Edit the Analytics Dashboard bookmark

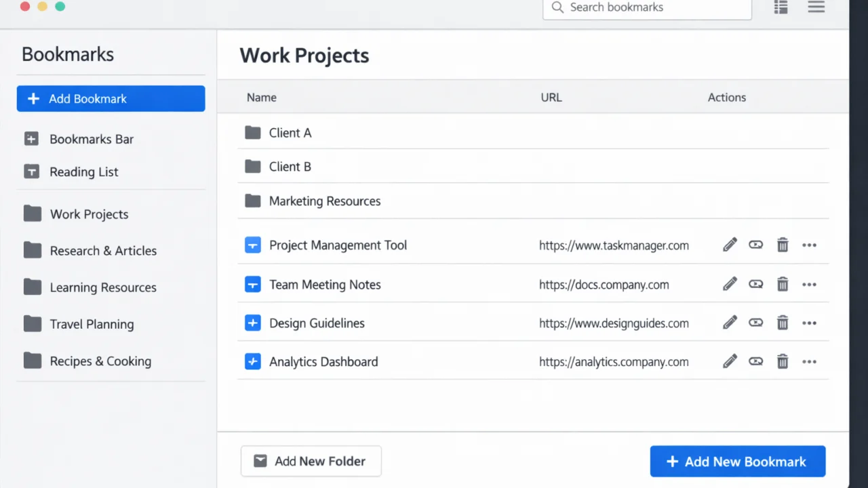730,362
